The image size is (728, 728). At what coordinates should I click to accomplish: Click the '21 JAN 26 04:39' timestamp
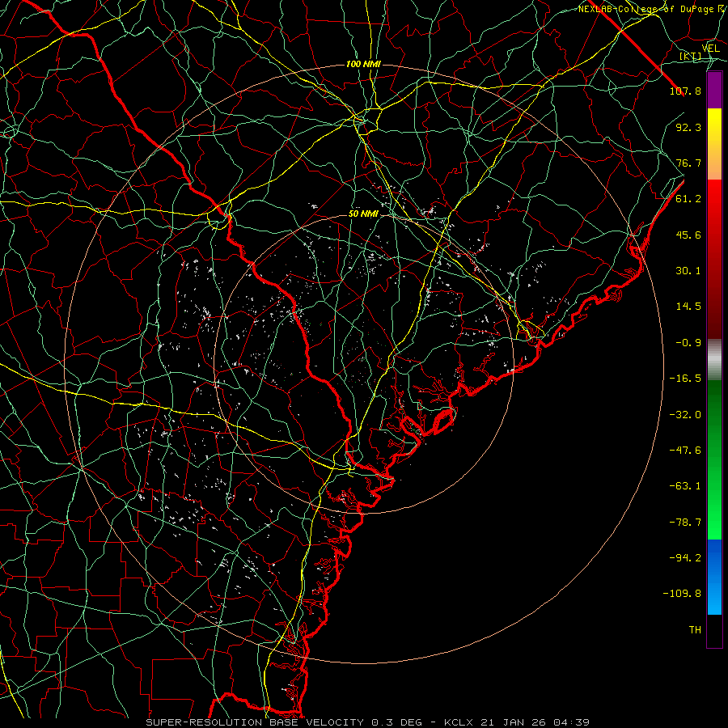pyautogui.click(x=535, y=722)
